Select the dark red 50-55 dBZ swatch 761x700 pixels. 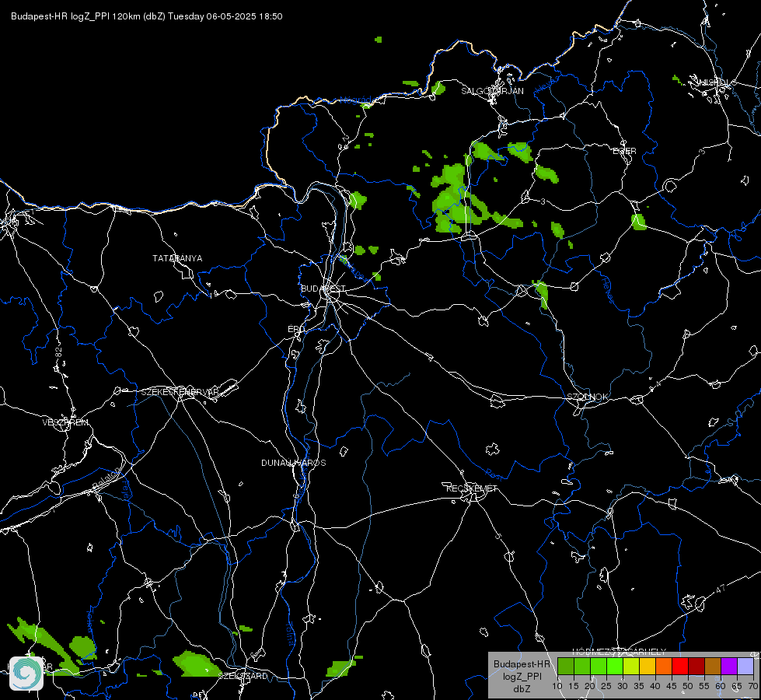click(696, 667)
